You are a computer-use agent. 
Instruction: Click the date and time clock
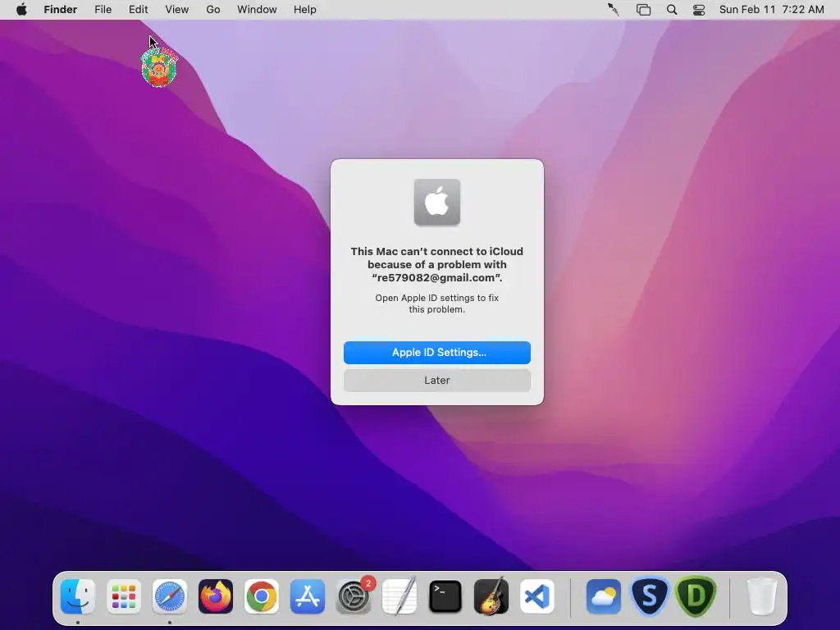coord(771,10)
